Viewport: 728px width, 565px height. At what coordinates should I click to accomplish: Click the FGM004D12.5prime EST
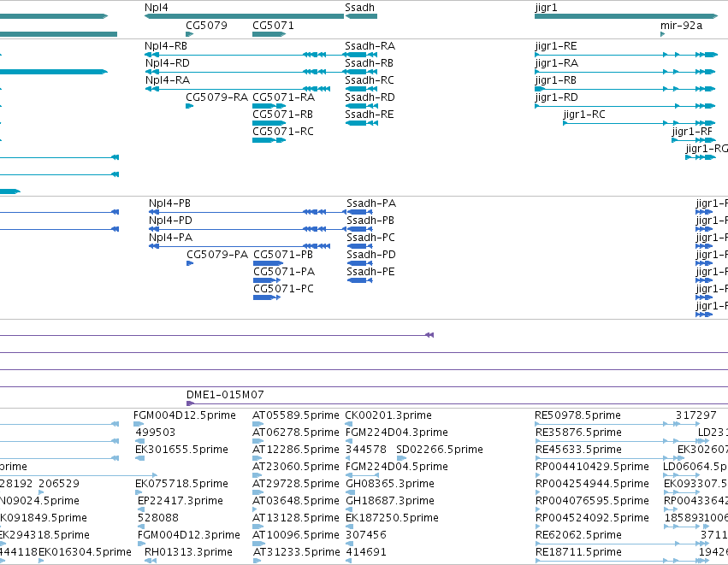pyautogui.click(x=185, y=415)
